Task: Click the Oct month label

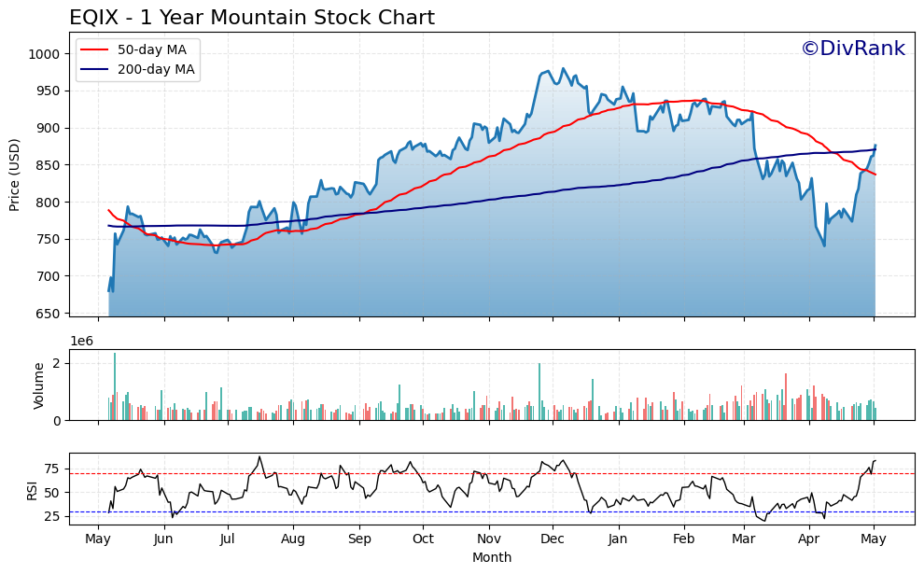Action: click(423, 539)
